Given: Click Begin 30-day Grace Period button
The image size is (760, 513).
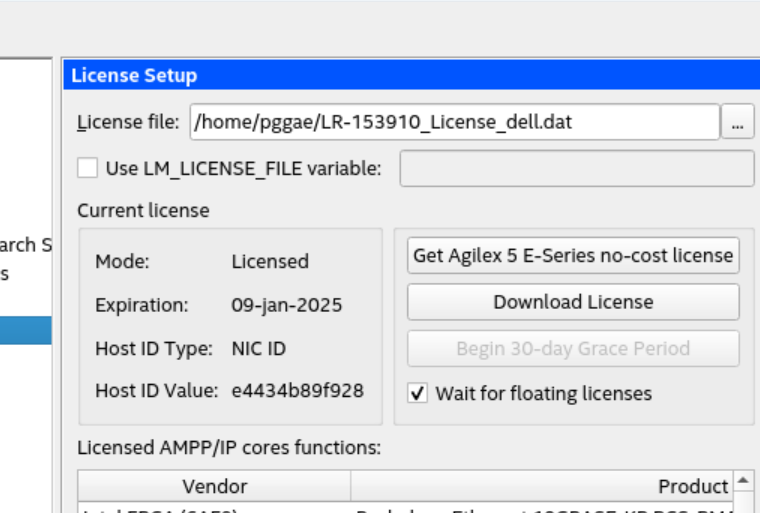Looking at the screenshot, I should pos(573,348).
